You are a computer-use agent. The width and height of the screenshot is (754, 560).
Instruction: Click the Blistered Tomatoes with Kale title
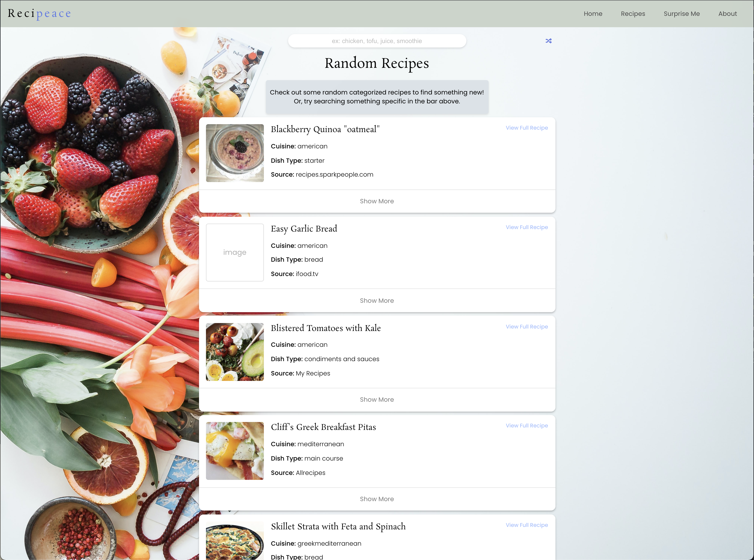pos(326,328)
